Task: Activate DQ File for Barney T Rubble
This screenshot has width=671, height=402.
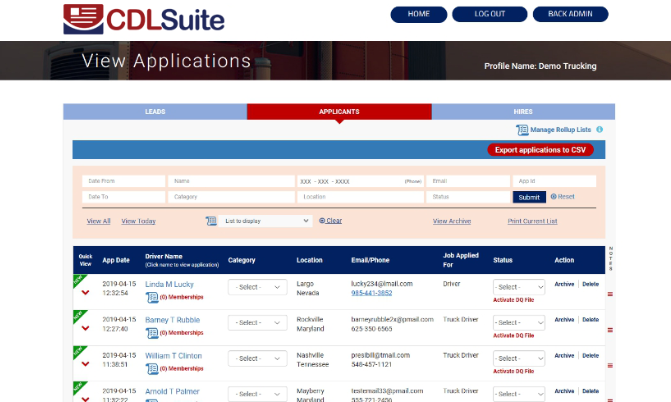Action: [514, 336]
